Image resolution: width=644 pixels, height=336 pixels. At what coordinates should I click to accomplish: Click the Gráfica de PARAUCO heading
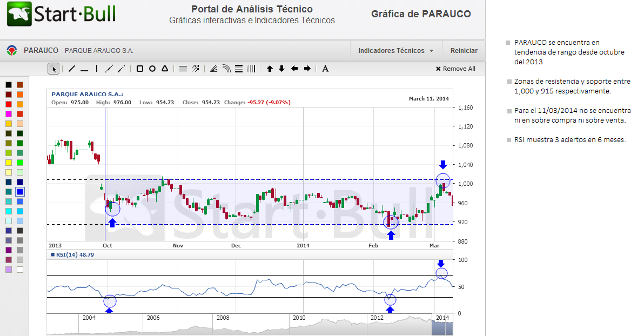[421, 14]
